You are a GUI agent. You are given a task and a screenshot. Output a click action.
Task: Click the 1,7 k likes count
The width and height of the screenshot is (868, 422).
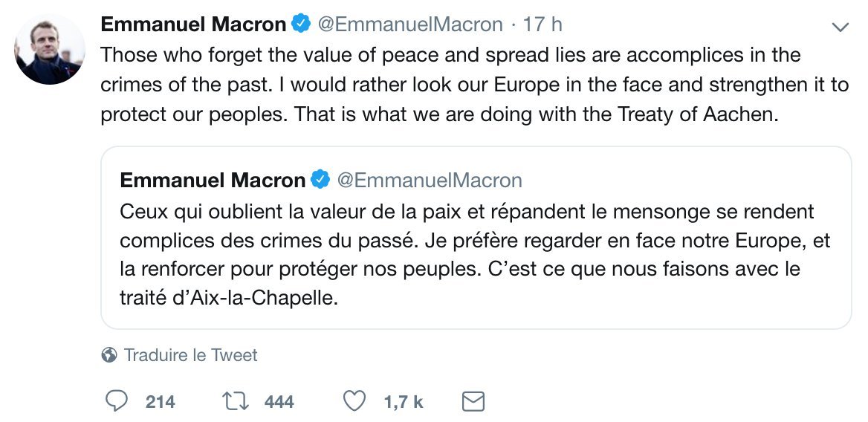404,402
